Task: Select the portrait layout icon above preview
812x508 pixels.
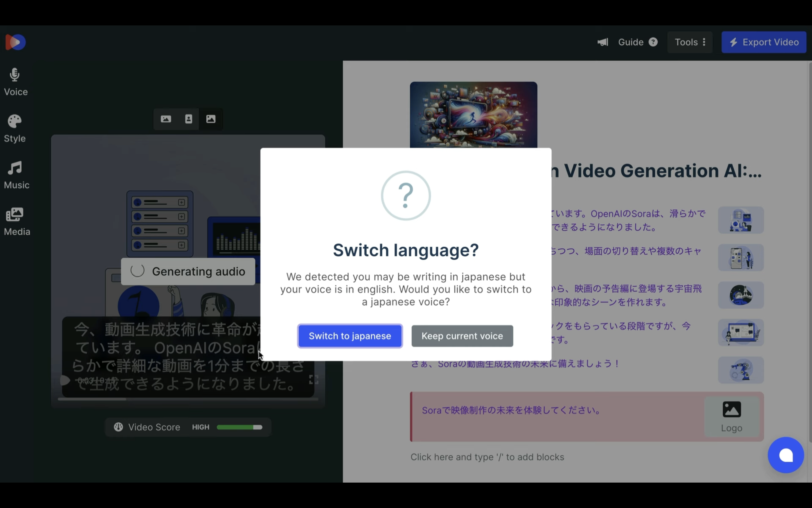Action: (x=189, y=119)
